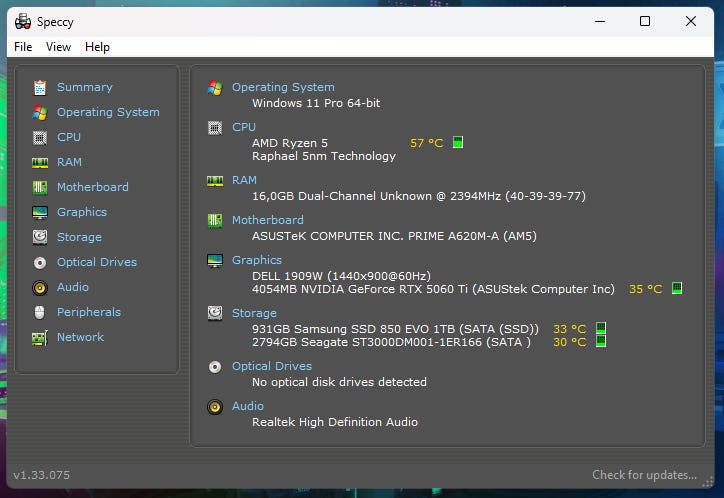Open the Graphics heading link in summary

click(257, 260)
